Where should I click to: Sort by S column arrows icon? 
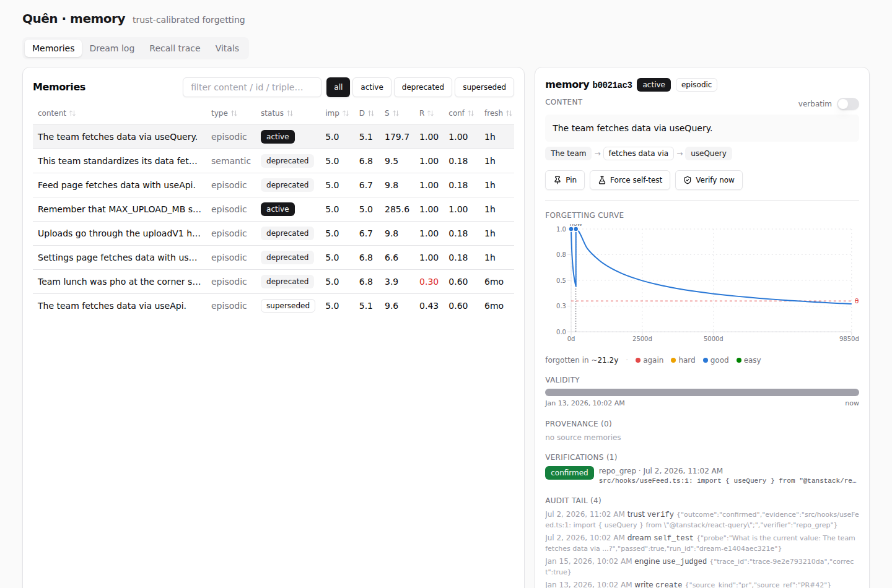pyautogui.click(x=396, y=113)
